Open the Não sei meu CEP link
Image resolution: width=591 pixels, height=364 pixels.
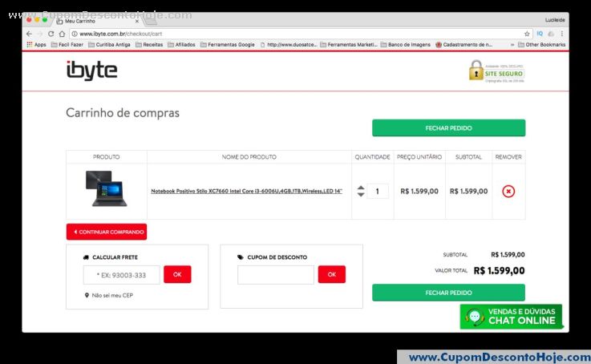click(112, 295)
